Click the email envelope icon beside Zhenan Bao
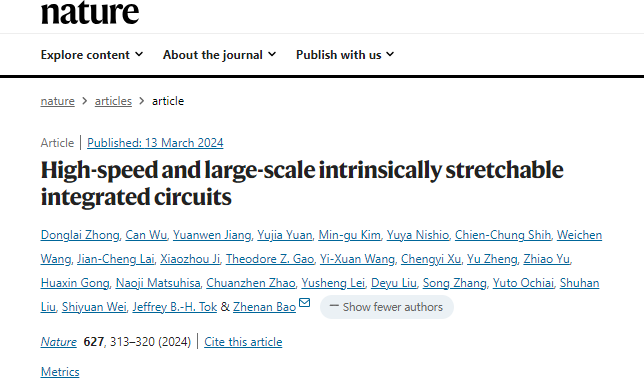Image resolution: width=644 pixels, height=385 pixels. click(x=304, y=303)
